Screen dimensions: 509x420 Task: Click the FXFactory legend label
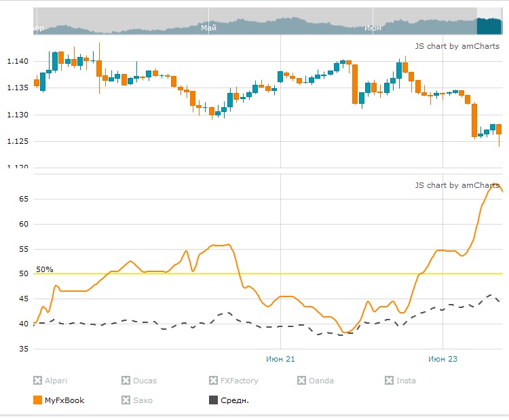(240, 381)
